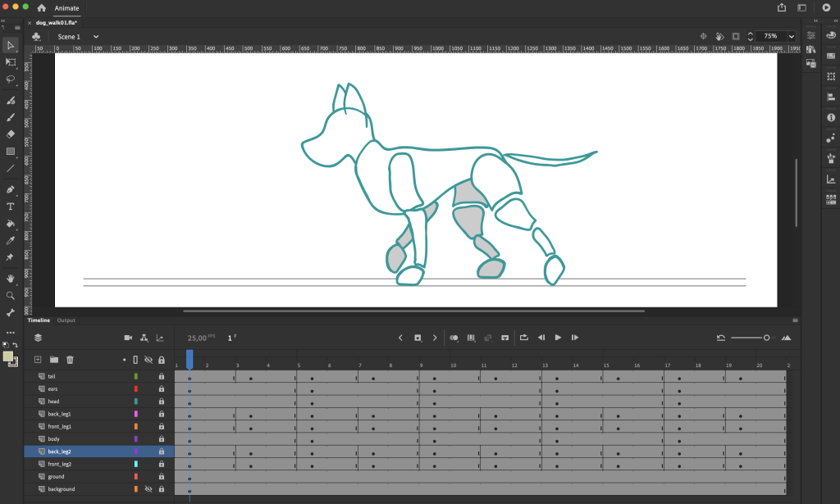
Task: Select the Free Transform tool
Action: 11,62
